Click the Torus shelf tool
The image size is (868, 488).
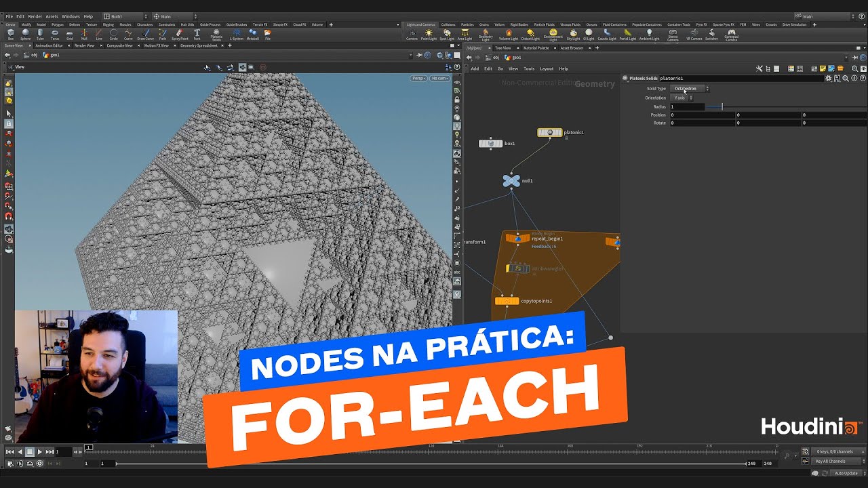pos(55,34)
